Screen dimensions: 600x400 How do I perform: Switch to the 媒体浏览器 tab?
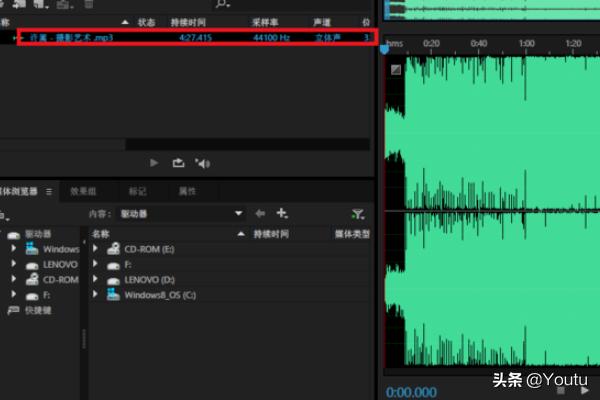19,191
